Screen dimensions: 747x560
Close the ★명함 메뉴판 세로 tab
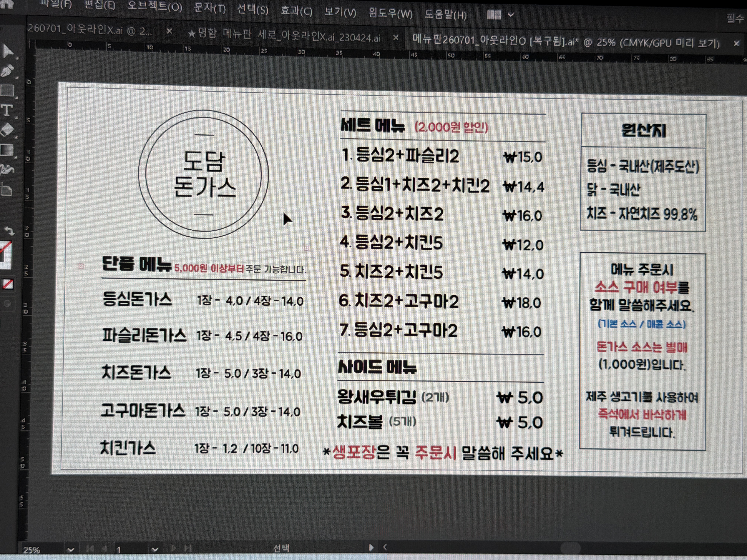click(x=396, y=37)
